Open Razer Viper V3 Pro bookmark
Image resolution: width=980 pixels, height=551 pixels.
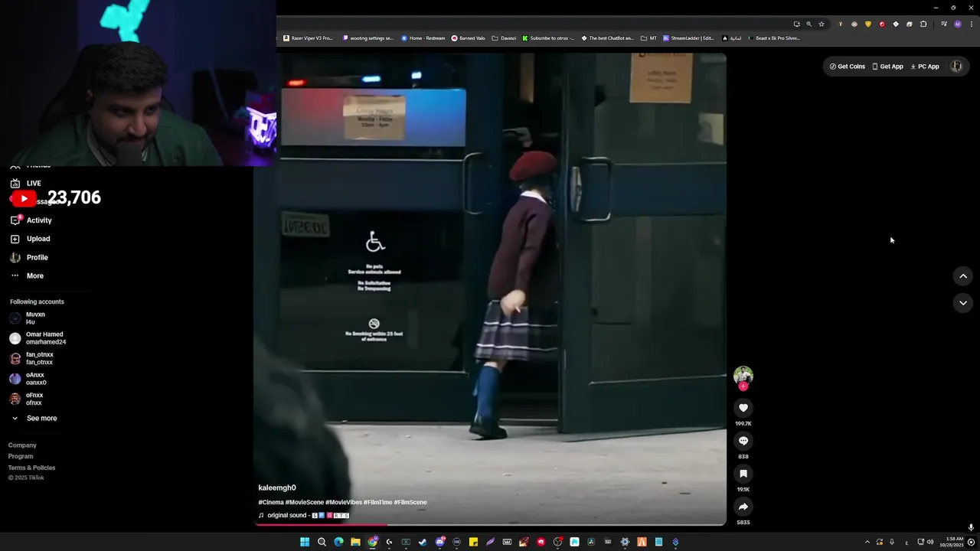[308, 38]
